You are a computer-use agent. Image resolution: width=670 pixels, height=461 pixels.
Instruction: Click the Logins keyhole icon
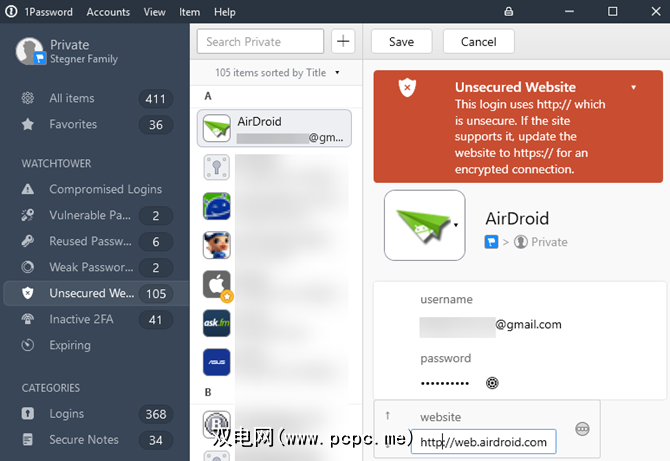28,414
